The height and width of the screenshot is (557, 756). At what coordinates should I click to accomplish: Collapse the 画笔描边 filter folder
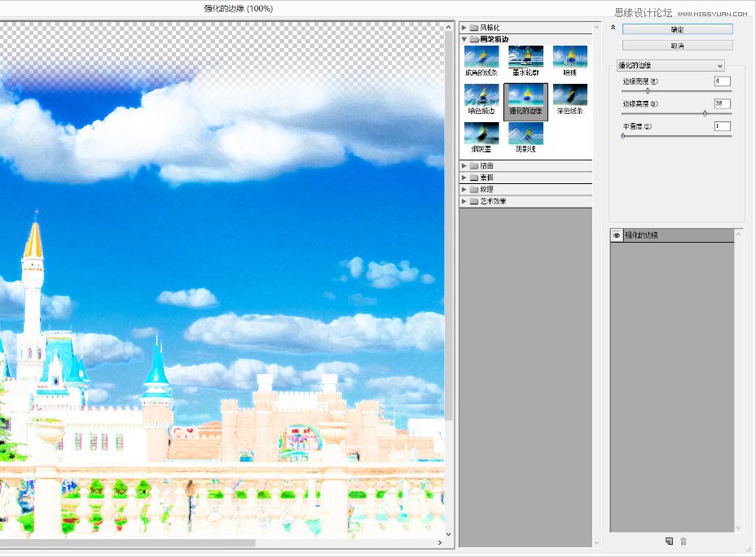tap(464, 39)
